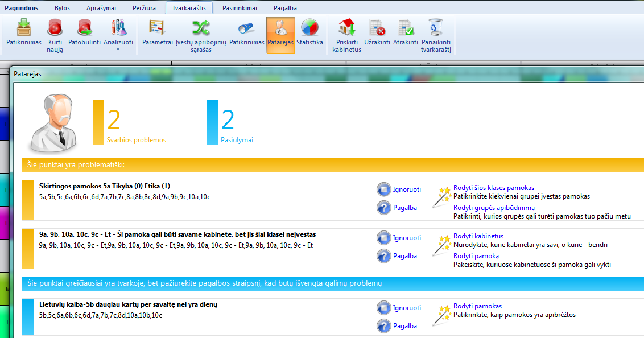This screenshot has width=644, height=338.
Task: Follow the Rodyti kabinetus link
Action: click(x=478, y=236)
